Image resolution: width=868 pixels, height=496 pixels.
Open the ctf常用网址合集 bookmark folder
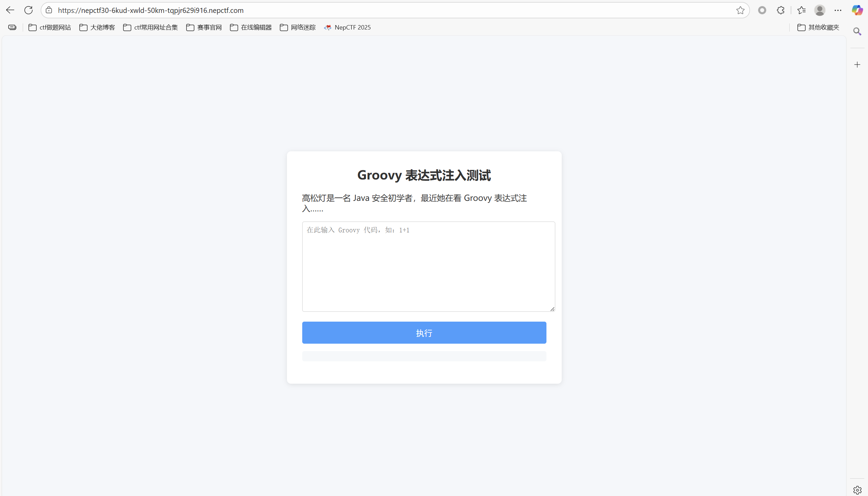151,27
